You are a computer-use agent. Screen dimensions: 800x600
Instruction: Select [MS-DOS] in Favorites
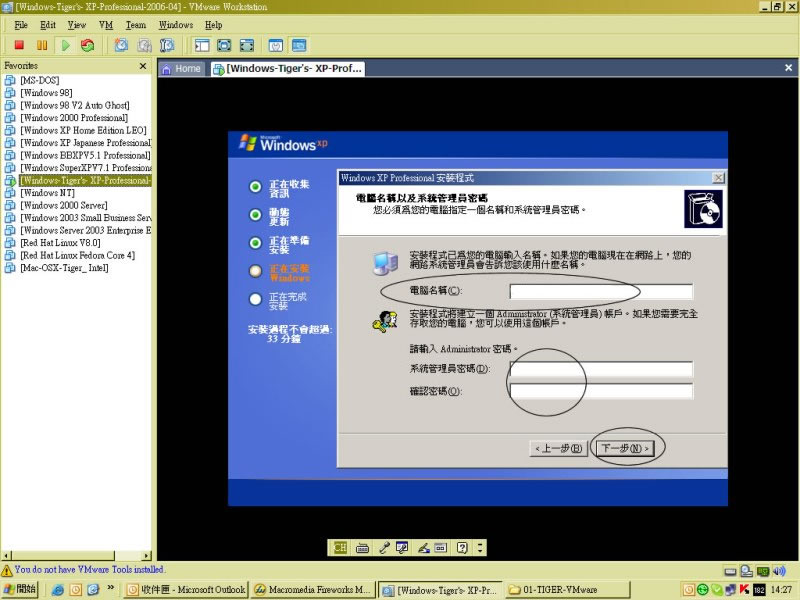click(x=39, y=81)
